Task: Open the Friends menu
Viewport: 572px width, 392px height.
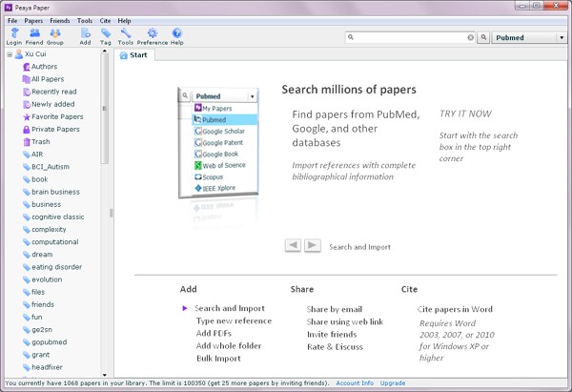Action: pos(60,21)
